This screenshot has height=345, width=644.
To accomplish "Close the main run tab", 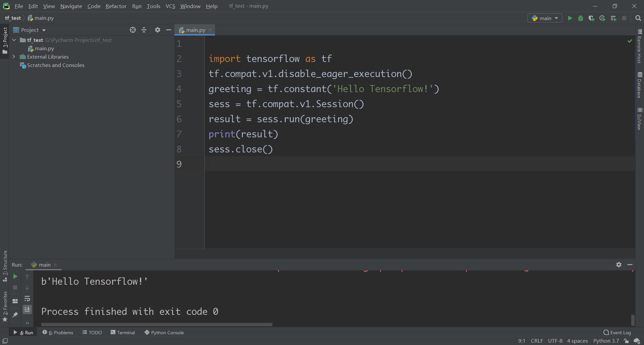I will (x=55, y=265).
